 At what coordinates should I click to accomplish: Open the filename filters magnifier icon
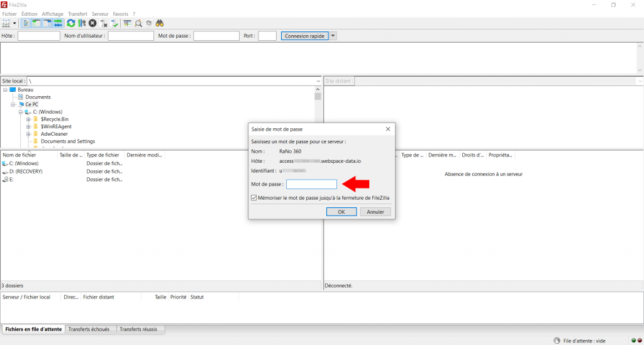(138, 23)
